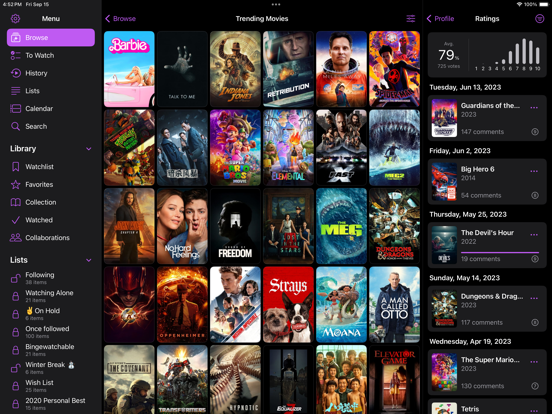Image resolution: width=552 pixels, height=414 pixels.
Task: Click unlocked padlock icon beside Following
Action: click(x=15, y=278)
